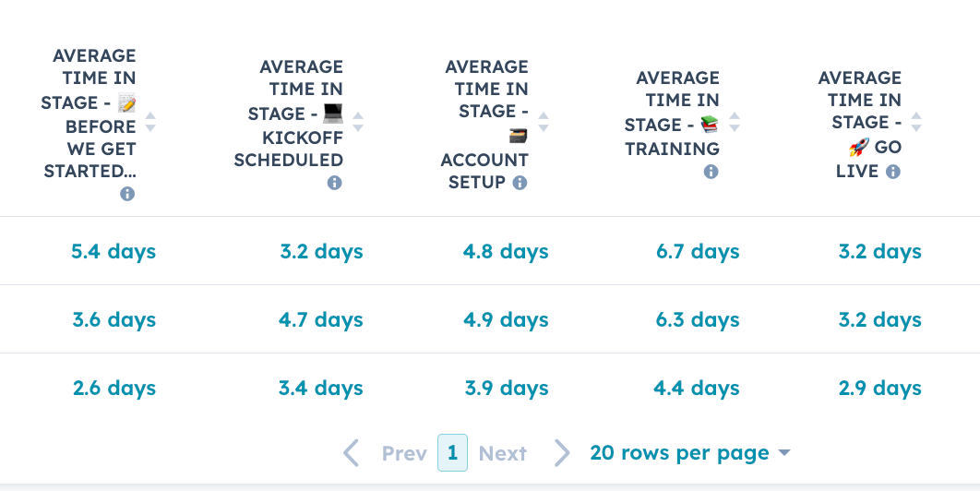Viewport: 980px width, 491px height.
Task: Open the 20 rows per page dropdown
Action: pos(690,453)
